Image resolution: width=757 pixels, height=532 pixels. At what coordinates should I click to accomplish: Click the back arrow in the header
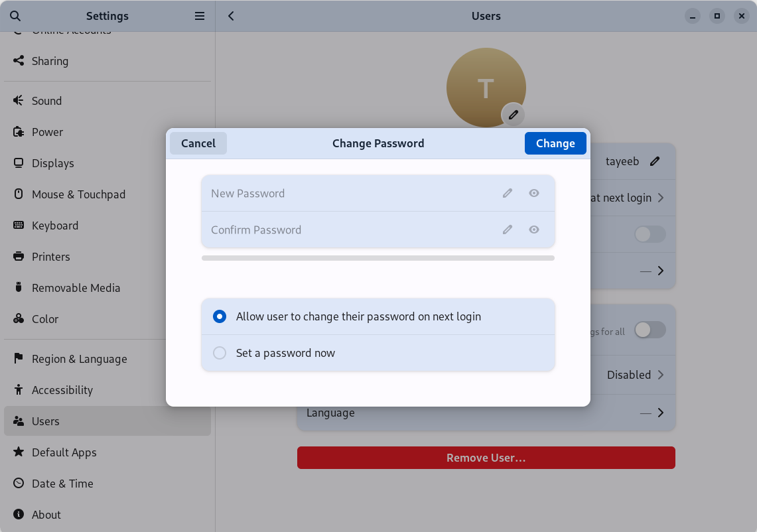(x=230, y=15)
